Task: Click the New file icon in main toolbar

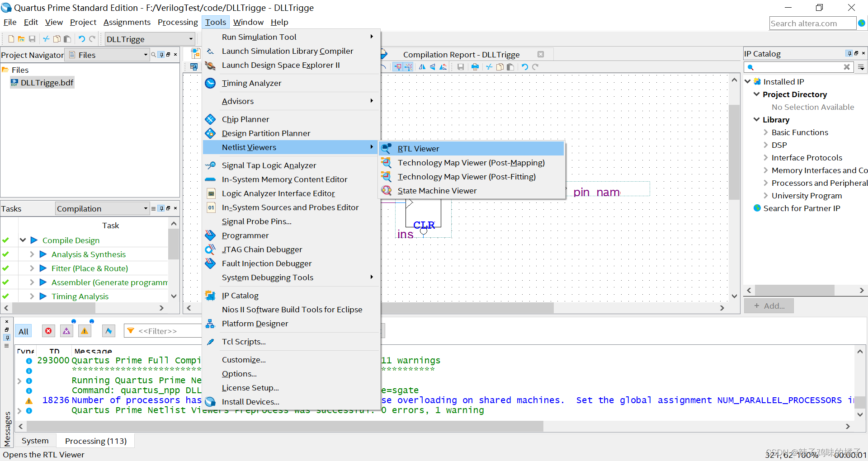Action: (x=11, y=39)
